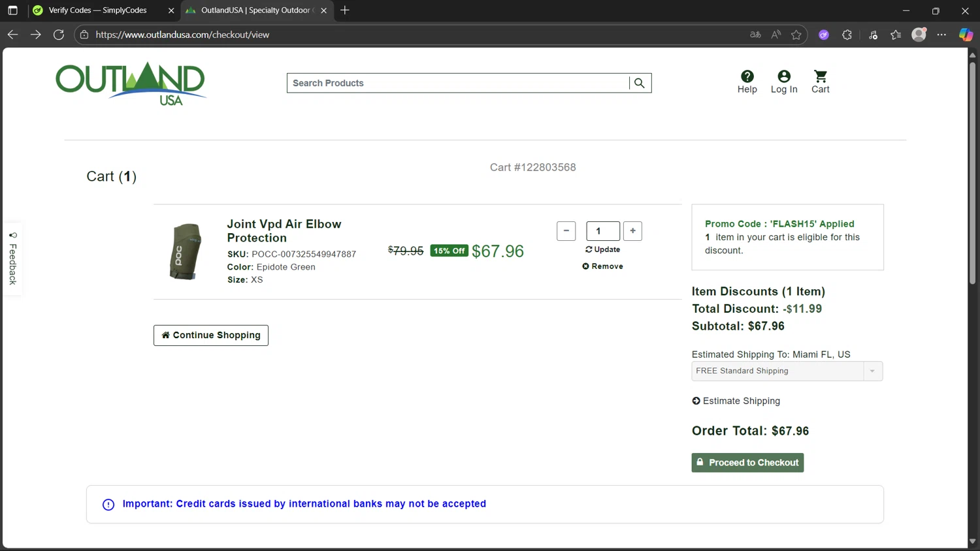The image size is (980, 551).
Task: Close the Verify Codes tab
Action: (171, 10)
